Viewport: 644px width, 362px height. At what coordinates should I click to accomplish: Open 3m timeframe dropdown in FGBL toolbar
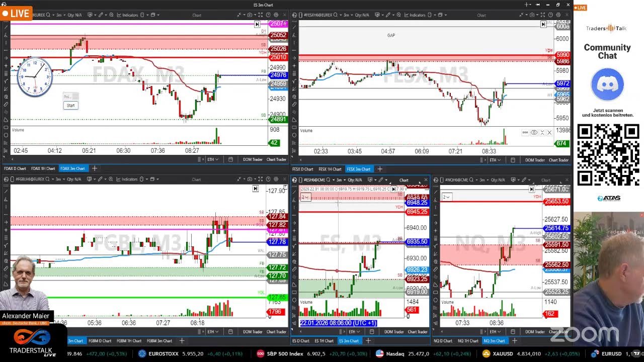pos(60,179)
